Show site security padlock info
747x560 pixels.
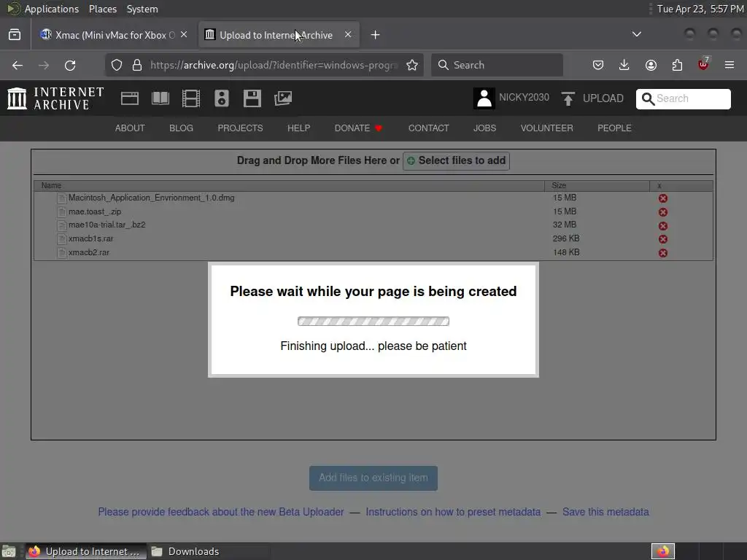coord(137,65)
